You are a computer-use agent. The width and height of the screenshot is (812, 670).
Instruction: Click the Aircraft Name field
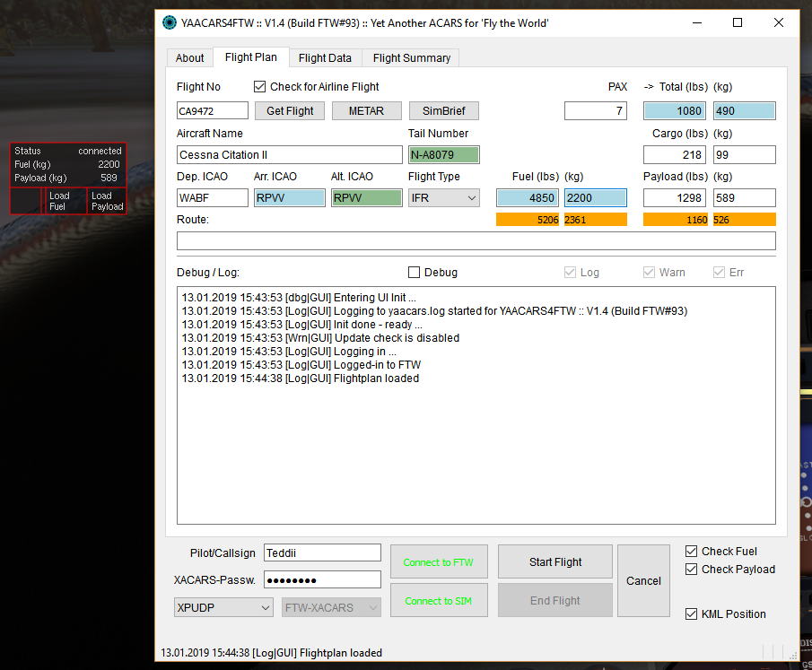pyautogui.click(x=290, y=155)
